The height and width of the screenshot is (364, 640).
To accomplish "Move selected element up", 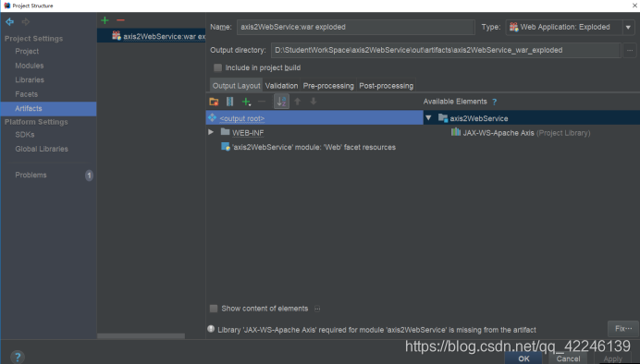I will tap(298, 102).
